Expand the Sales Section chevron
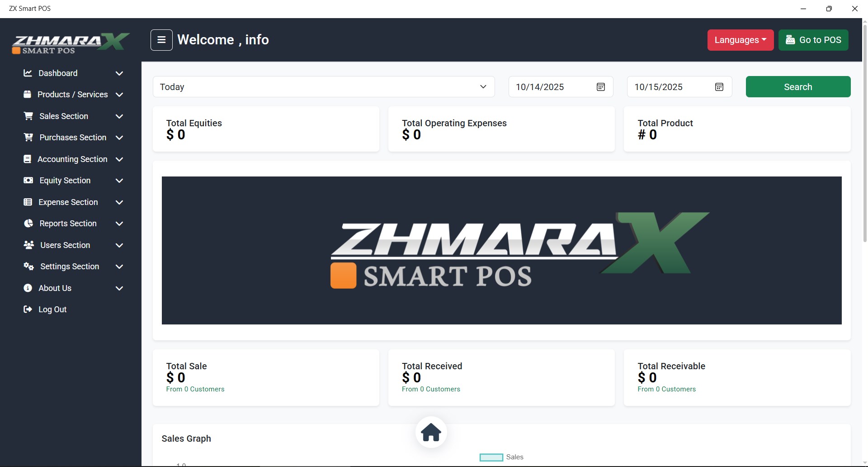 tap(119, 116)
